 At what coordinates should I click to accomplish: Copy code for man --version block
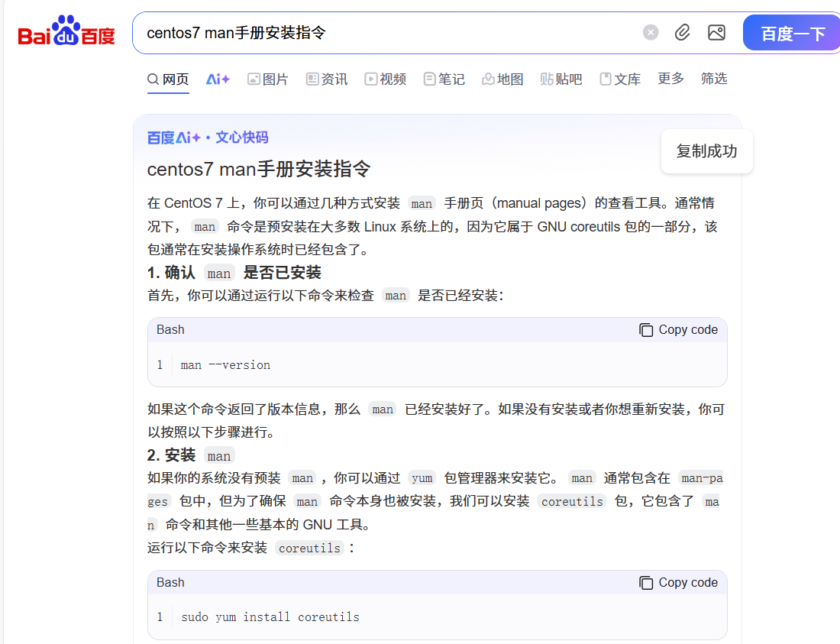pyautogui.click(x=678, y=329)
